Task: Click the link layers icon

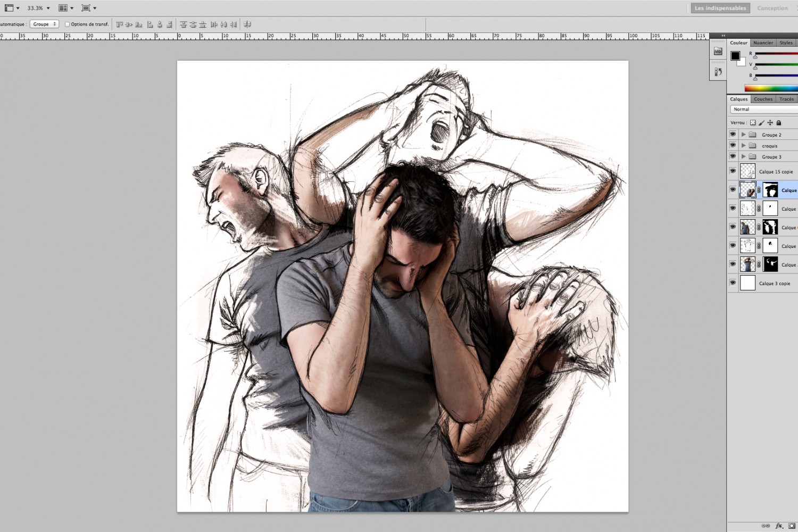Action: pos(766,526)
